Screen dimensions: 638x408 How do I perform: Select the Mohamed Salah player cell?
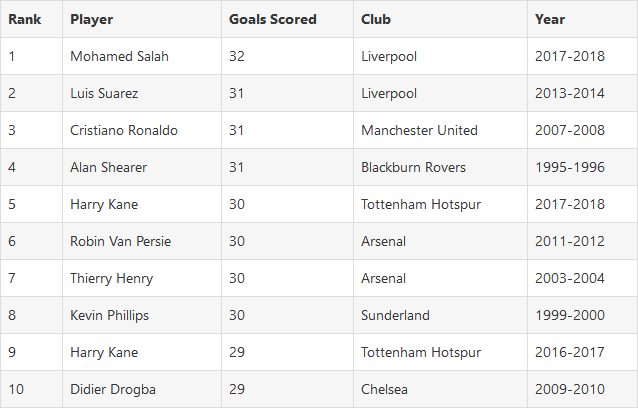119,56
